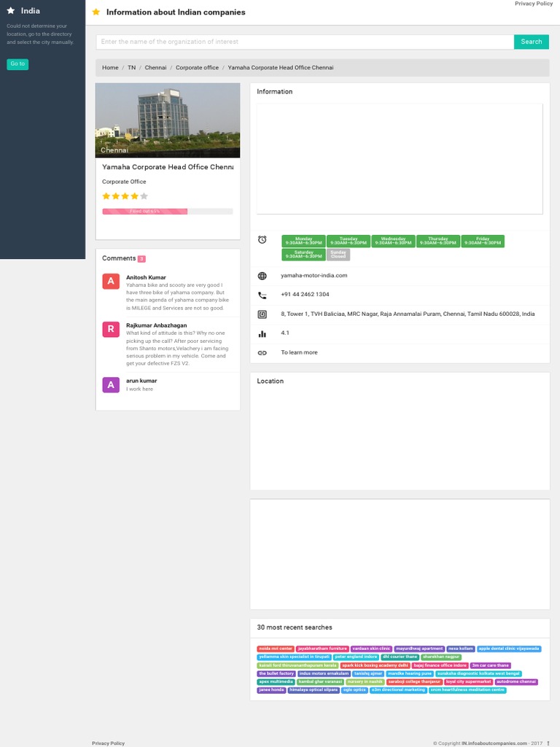Open the indus motors ernakulam tag
The image size is (560, 747).
[324, 673]
